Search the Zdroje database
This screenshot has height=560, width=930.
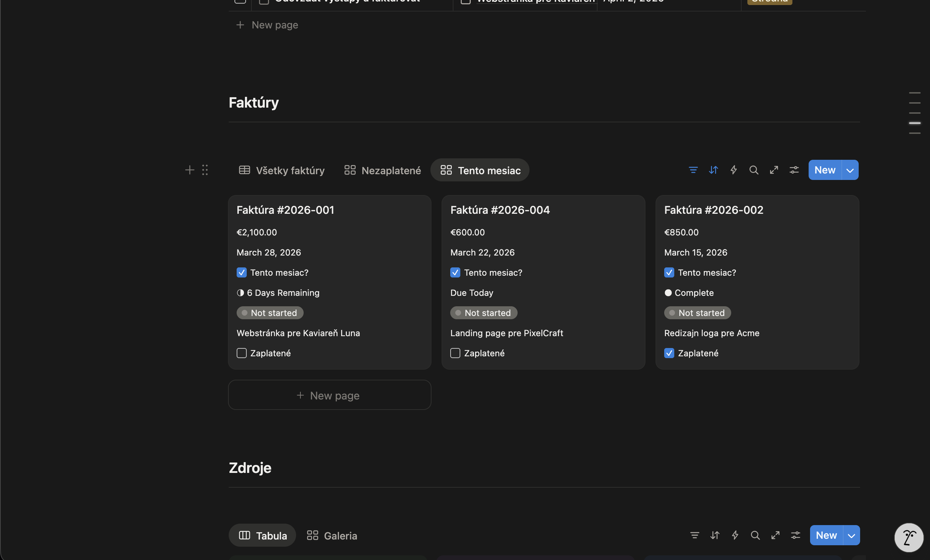755,535
